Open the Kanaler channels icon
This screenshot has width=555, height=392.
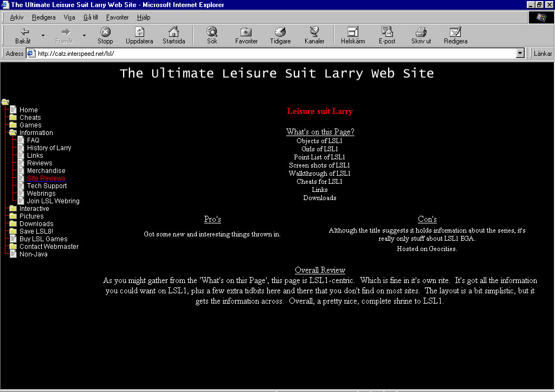[x=314, y=35]
